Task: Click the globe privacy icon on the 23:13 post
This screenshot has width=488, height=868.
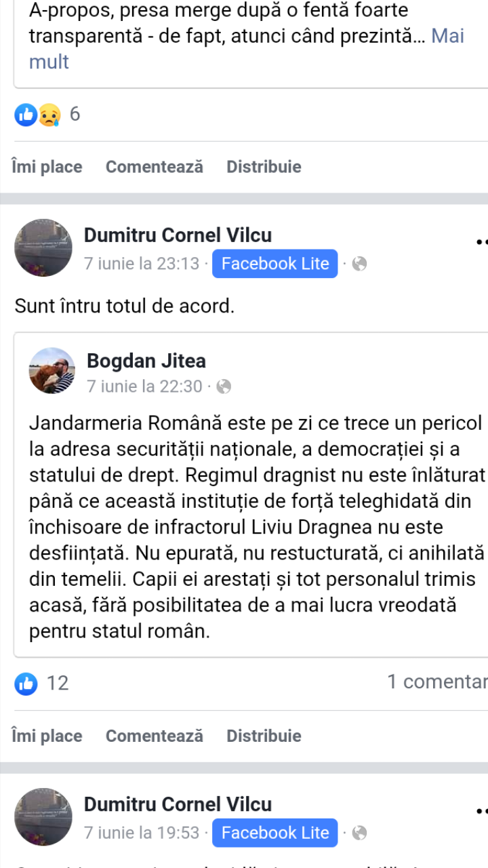Action: pos(360,264)
